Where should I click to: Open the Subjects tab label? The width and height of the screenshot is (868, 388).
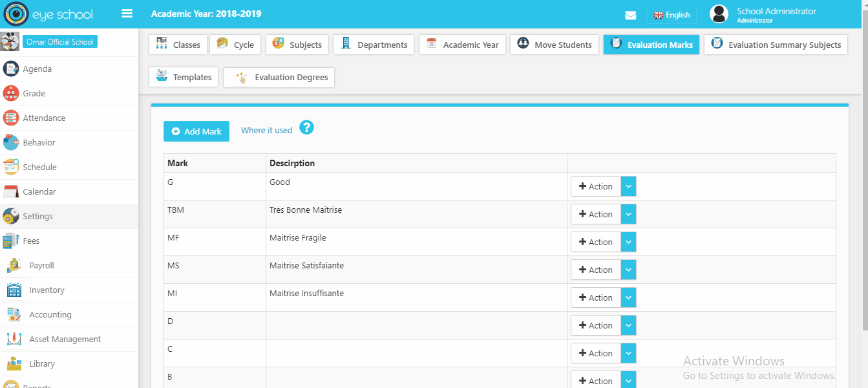coord(306,45)
